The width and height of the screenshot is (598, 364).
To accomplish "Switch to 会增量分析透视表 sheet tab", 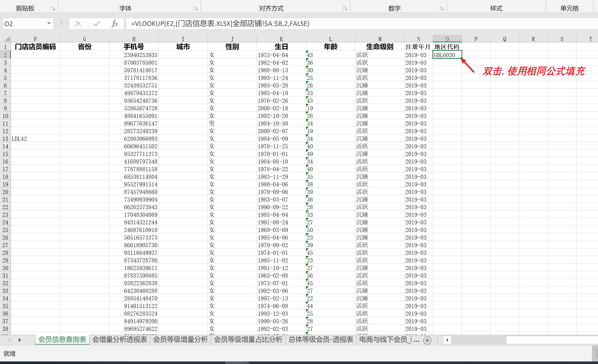I will tap(119, 339).
